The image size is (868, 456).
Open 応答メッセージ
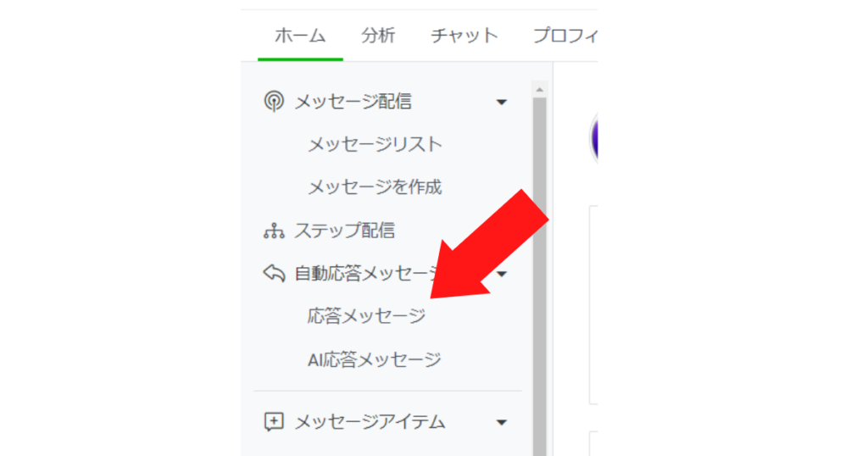pyautogui.click(x=366, y=316)
